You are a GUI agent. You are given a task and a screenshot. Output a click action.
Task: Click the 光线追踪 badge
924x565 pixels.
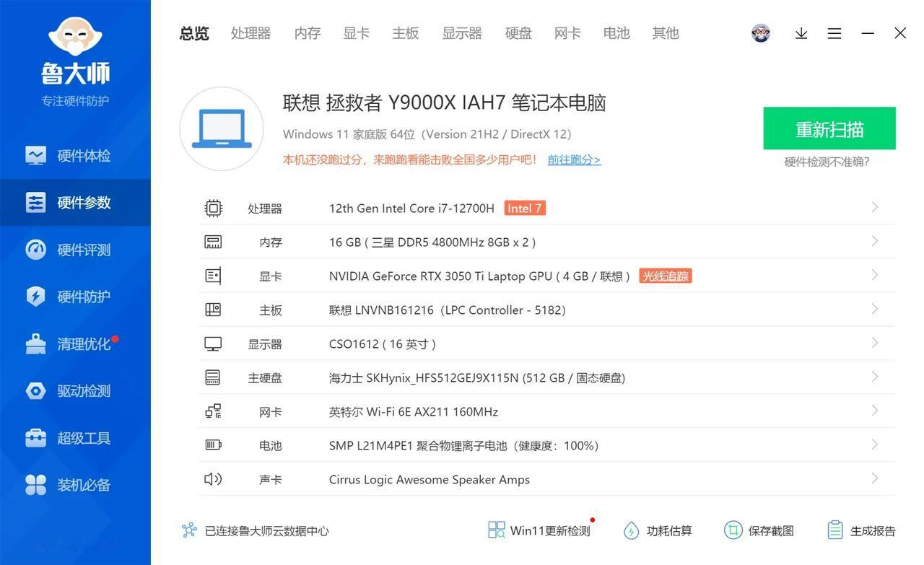[666, 276]
